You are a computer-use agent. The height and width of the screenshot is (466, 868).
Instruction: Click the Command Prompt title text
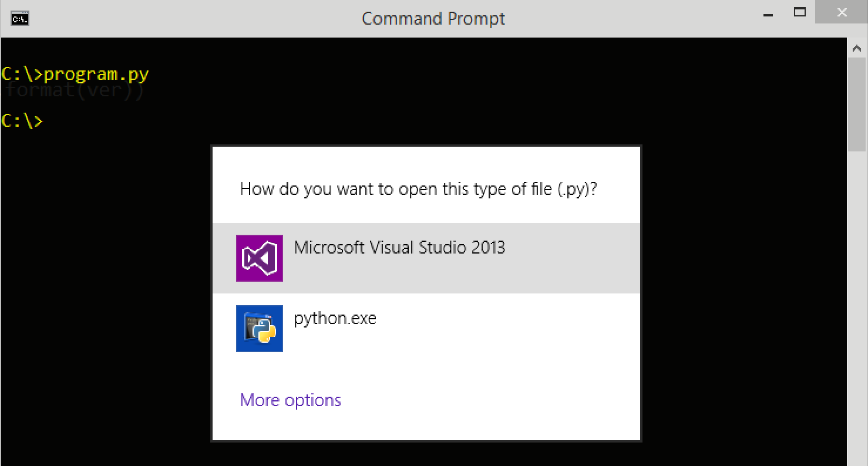click(x=433, y=19)
